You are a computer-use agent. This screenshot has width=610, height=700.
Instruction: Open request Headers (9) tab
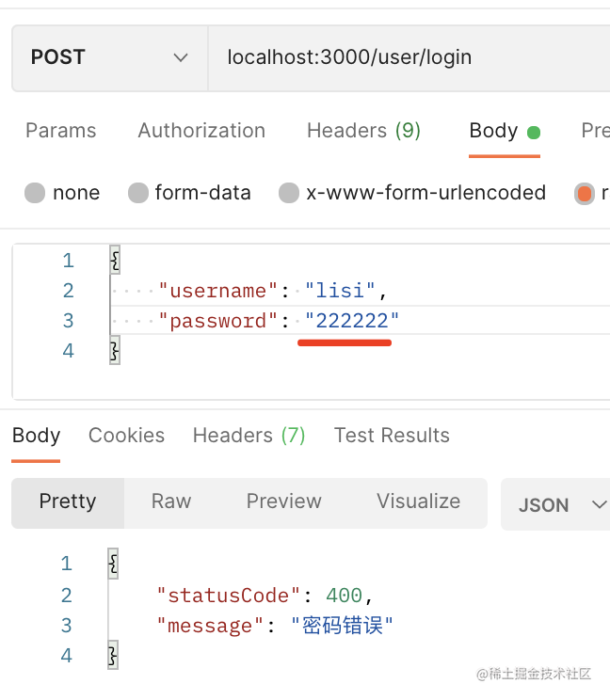pos(363,131)
